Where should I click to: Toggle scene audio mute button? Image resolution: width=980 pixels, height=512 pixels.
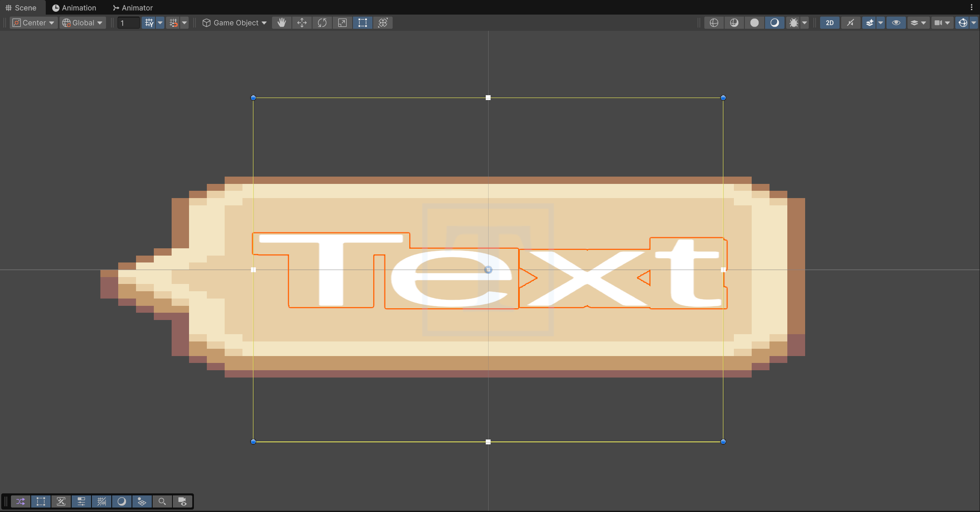pos(850,23)
